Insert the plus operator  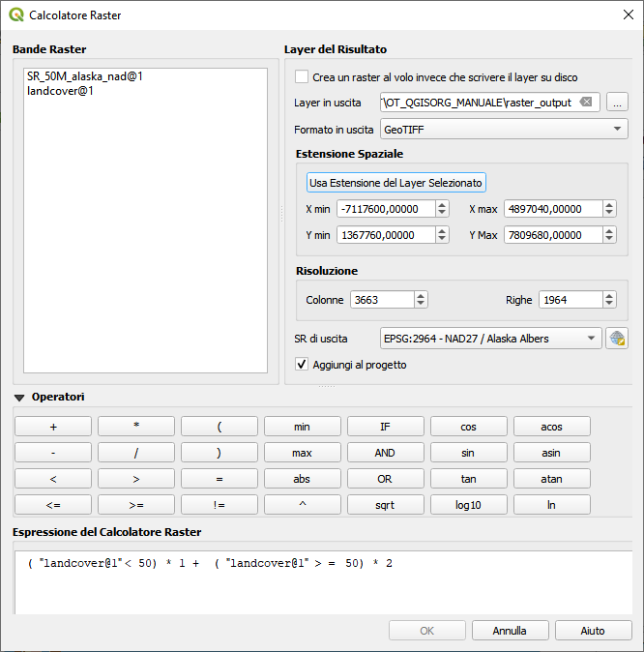pyautogui.click(x=53, y=427)
